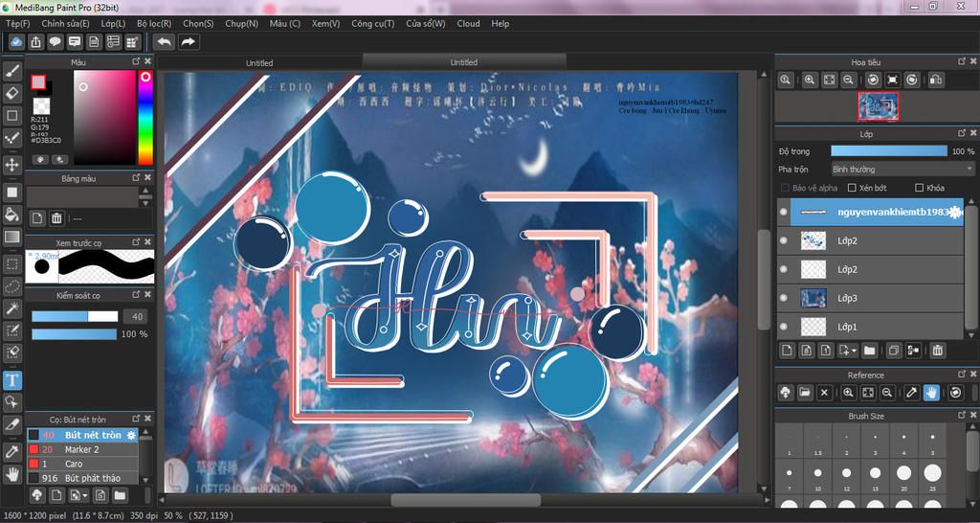The image size is (980, 523).
Task: Open the add layer dropdown arrow in Lớp panel
Action: coord(854,351)
